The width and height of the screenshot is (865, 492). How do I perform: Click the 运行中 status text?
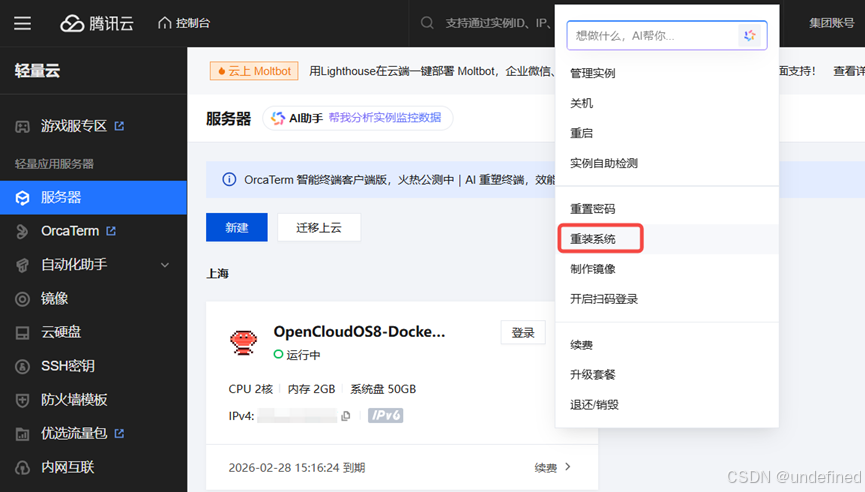[303, 355]
